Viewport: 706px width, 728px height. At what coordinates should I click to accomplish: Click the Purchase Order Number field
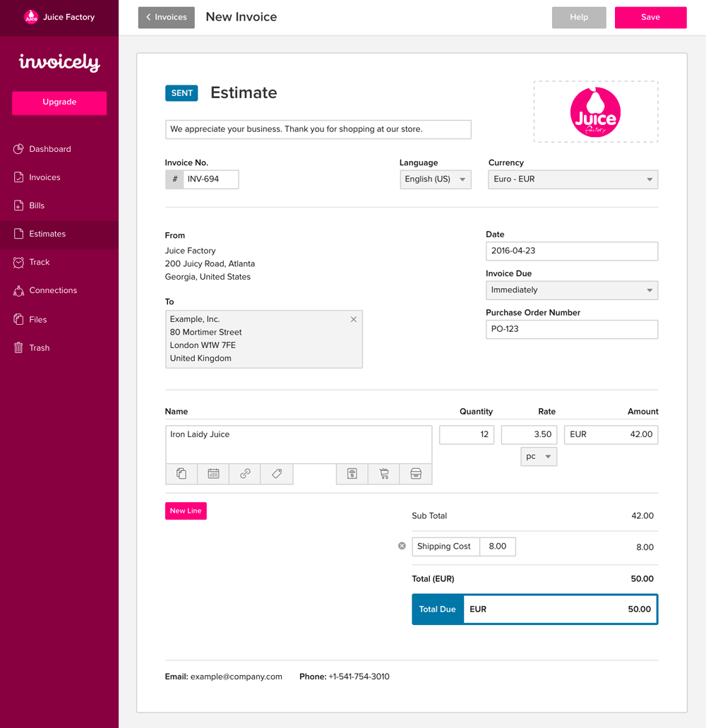[x=572, y=329]
